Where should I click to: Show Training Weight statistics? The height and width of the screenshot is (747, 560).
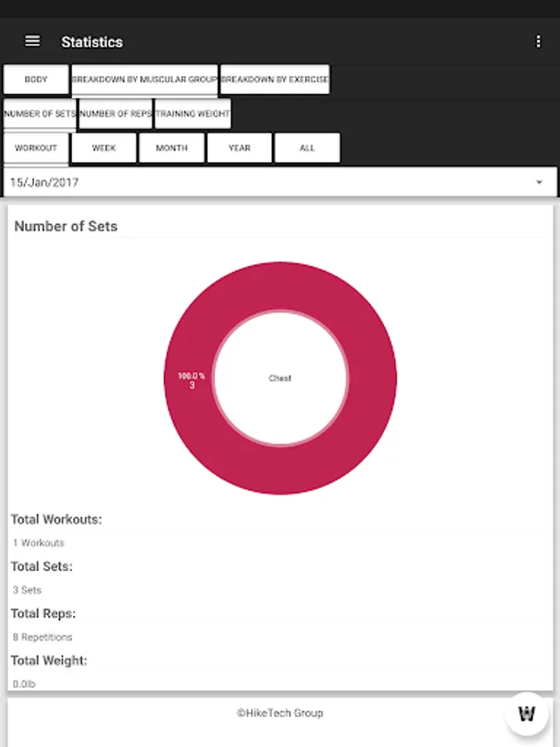pyautogui.click(x=192, y=114)
